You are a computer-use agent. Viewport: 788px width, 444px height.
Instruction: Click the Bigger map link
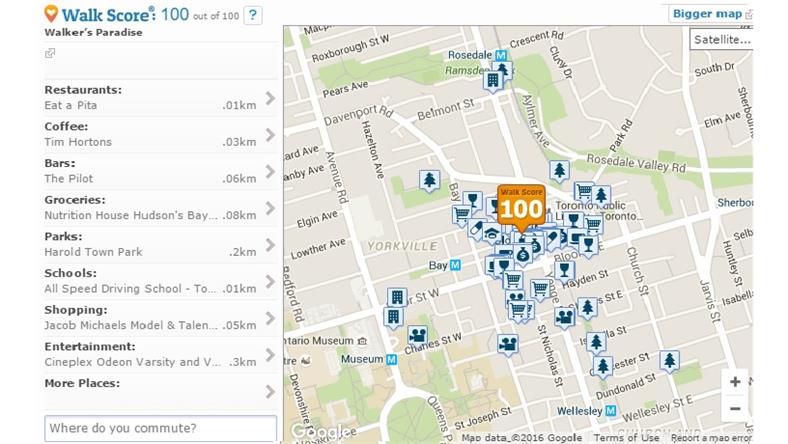(x=706, y=14)
